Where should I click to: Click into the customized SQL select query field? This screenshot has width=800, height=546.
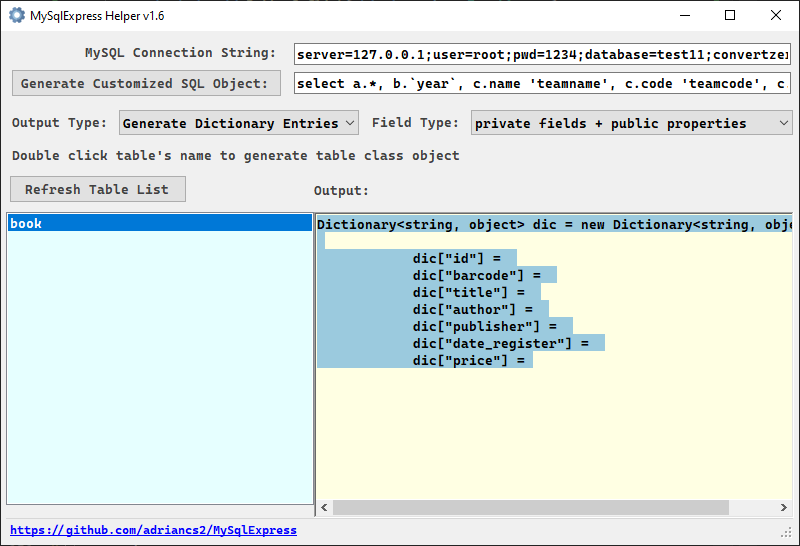pos(542,83)
